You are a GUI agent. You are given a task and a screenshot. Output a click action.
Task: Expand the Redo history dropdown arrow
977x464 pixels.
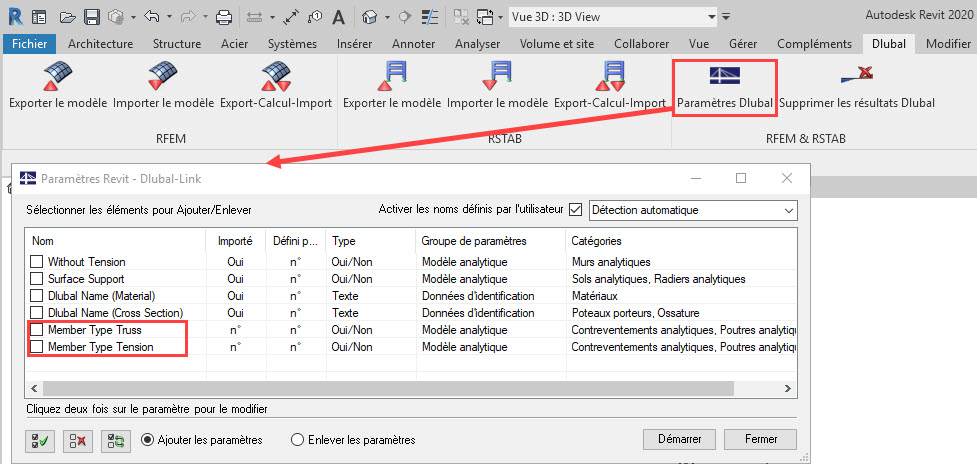tap(204, 17)
